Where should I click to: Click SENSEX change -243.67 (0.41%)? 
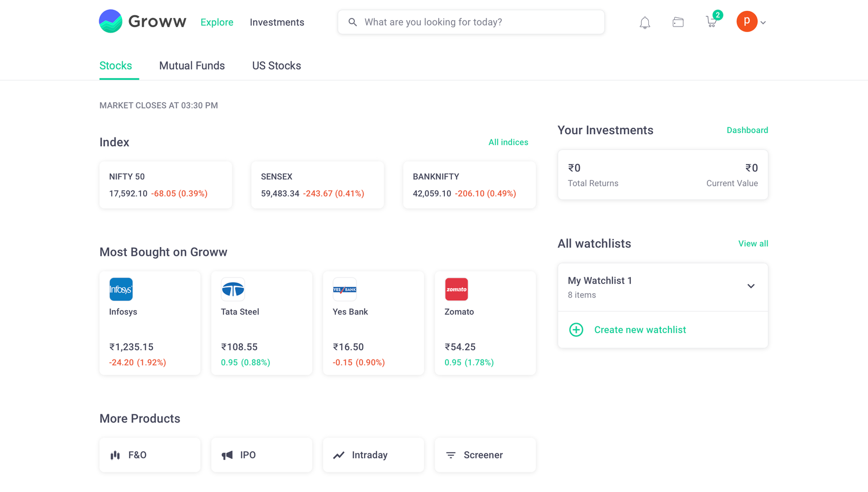334,193
